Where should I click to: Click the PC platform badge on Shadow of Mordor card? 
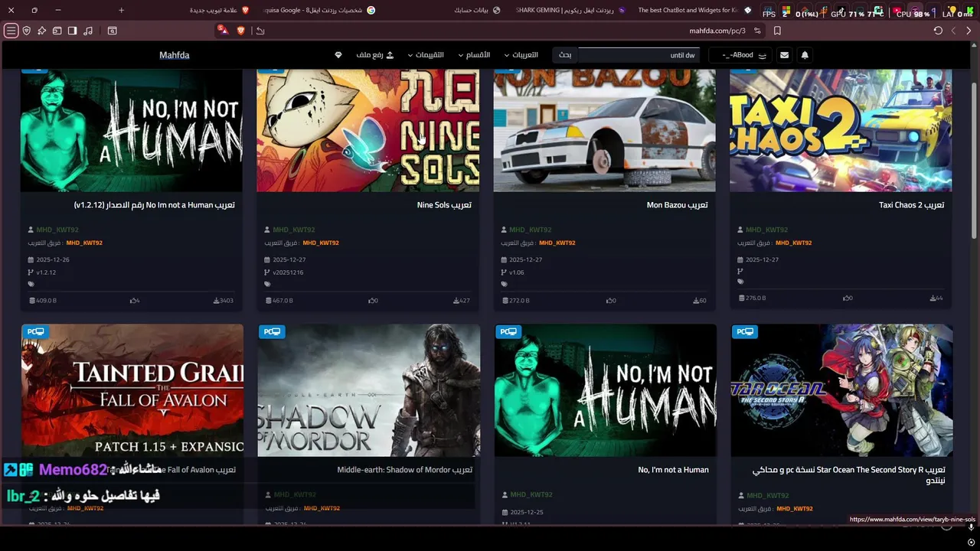[272, 331]
